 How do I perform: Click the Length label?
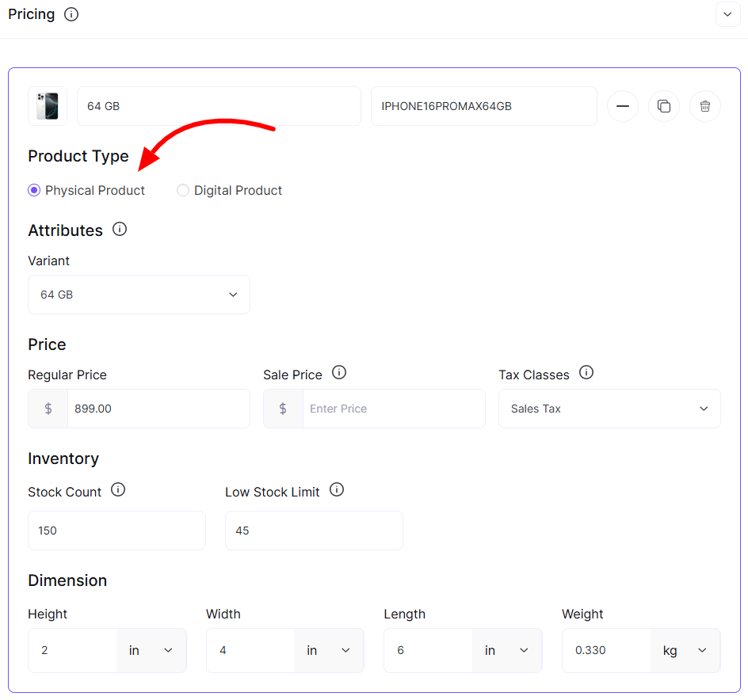[405, 614]
